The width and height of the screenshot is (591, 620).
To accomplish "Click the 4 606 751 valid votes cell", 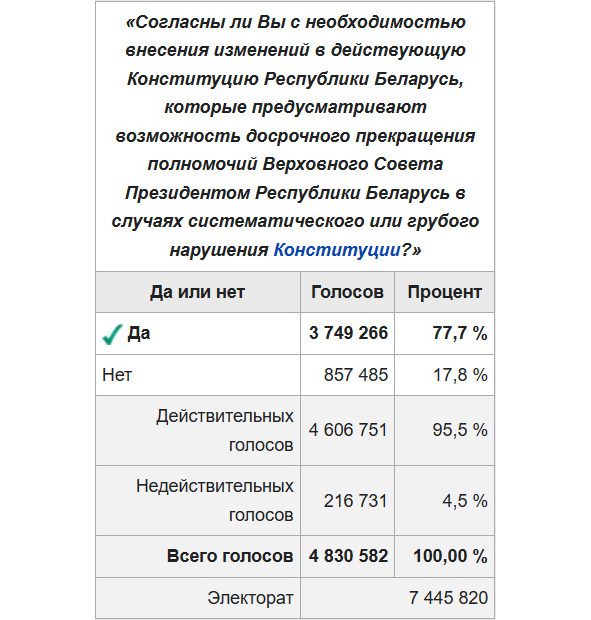I will [x=347, y=431].
